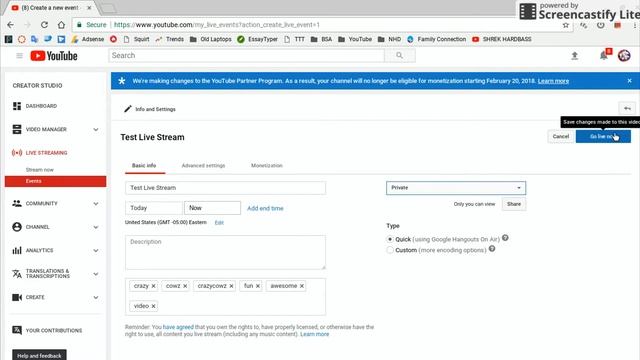640x360 pixels.
Task: Open the Now time field
Action: (x=212, y=208)
